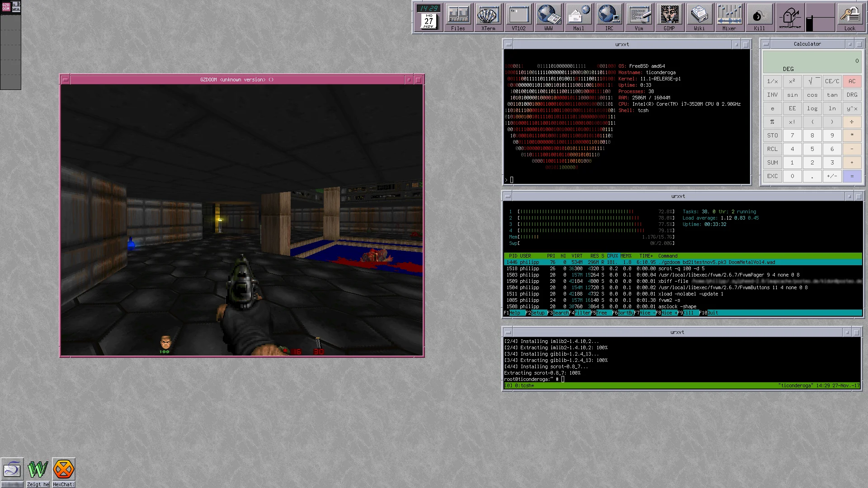Screen dimensions: 868x488
Task: Toggle the INV key in Calculator
Action: [772, 95]
